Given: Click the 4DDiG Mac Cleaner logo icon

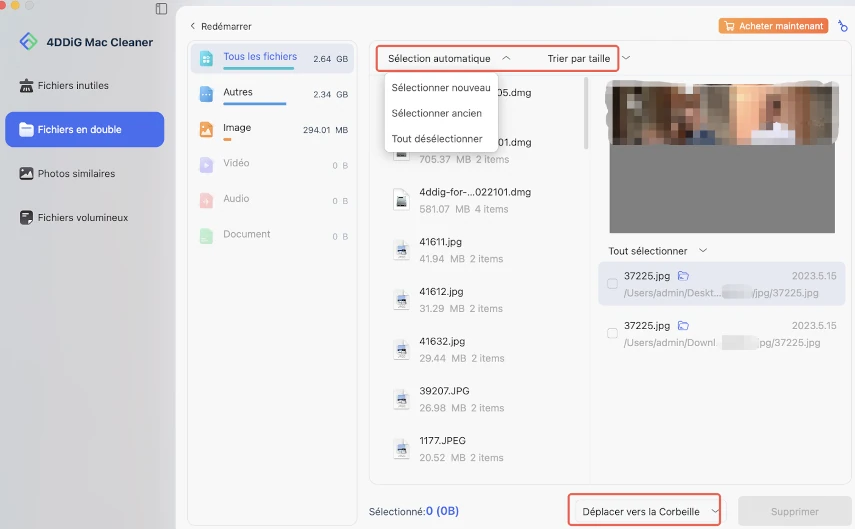Looking at the screenshot, I should (28, 41).
